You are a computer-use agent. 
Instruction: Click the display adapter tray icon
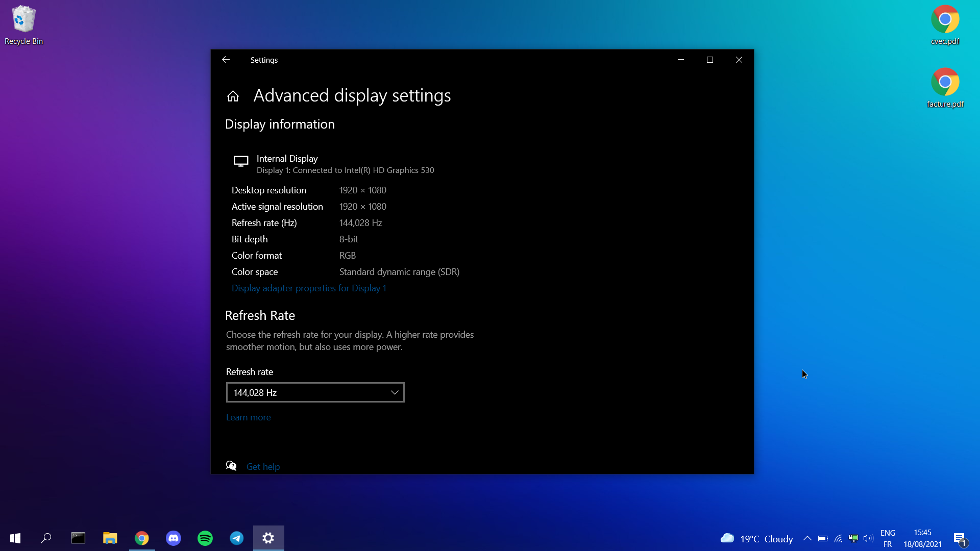853,538
